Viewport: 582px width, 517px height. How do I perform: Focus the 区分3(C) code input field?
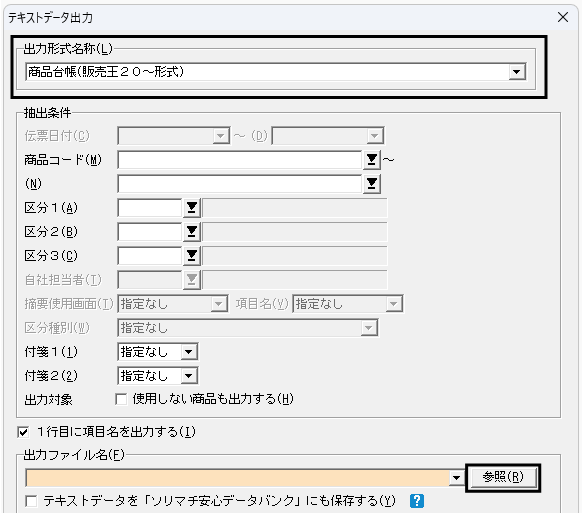pyautogui.click(x=150, y=256)
